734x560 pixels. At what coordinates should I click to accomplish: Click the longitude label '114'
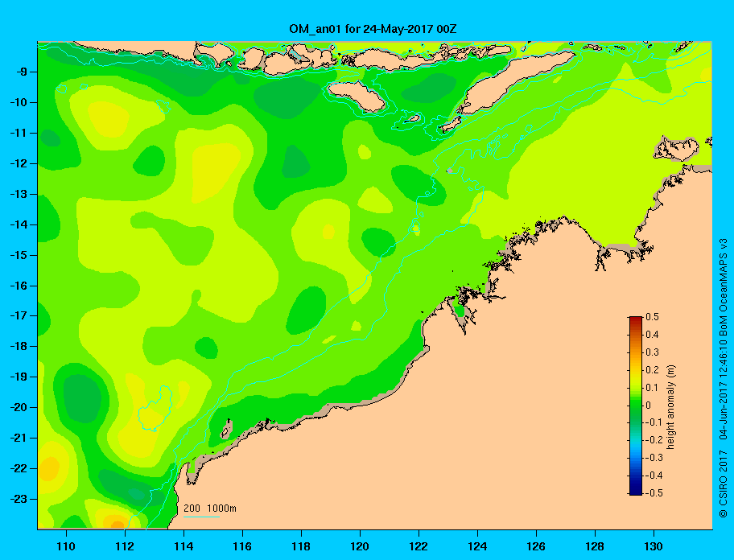click(x=183, y=546)
